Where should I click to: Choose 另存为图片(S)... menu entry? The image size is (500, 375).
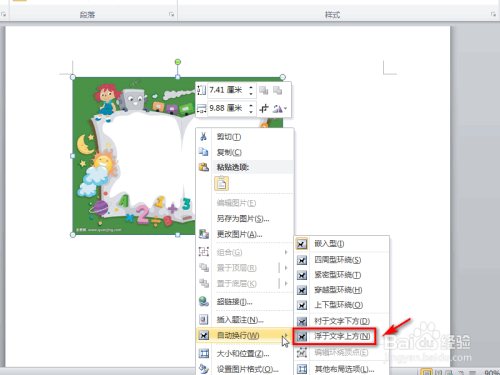tap(245, 219)
